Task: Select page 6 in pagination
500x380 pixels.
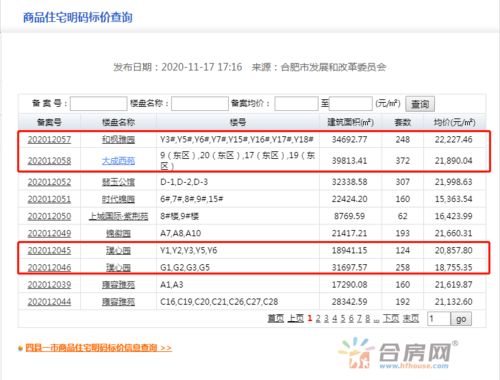Action: coord(351,318)
